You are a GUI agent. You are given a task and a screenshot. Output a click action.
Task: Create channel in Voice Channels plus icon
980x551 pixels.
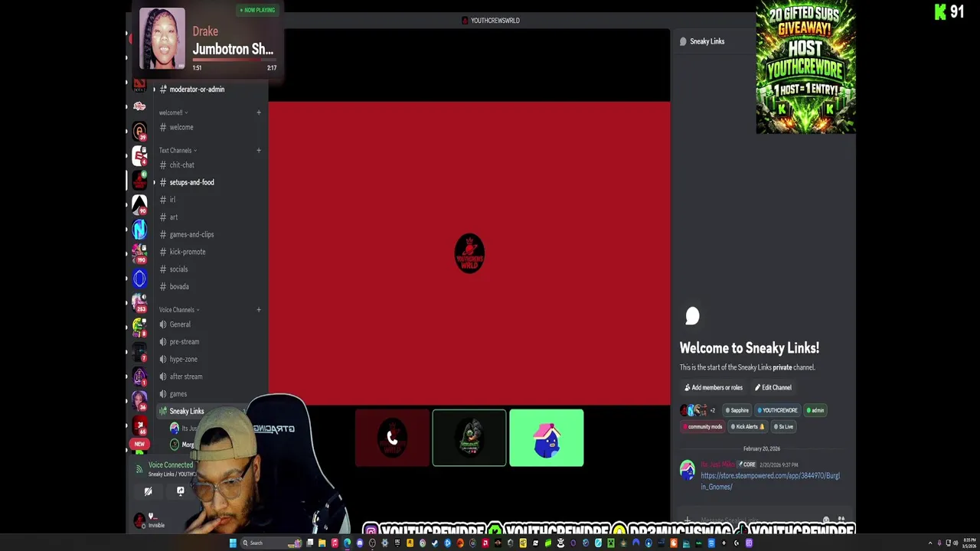[259, 310]
